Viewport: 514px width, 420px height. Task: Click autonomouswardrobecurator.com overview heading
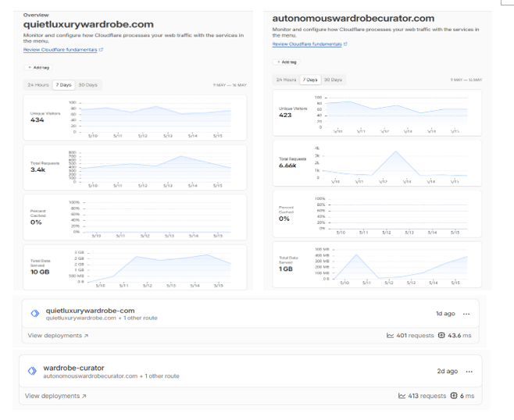pyautogui.click(x=353, y=19)
